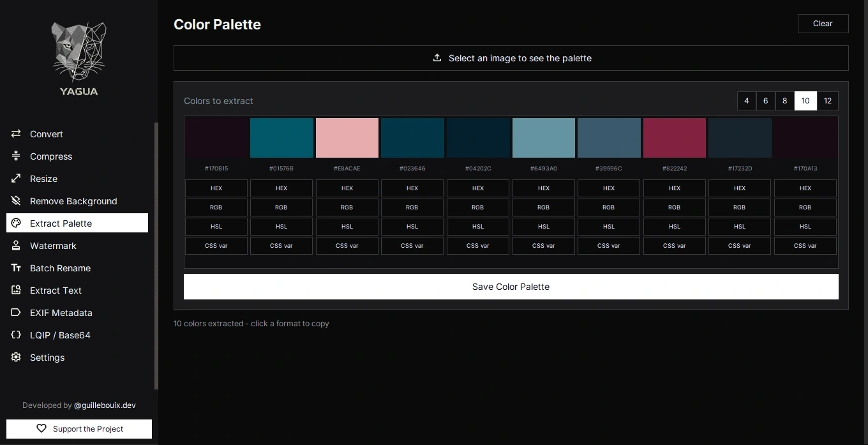Click the Extract Palette painter's palette icon

[x=16, y=223]
